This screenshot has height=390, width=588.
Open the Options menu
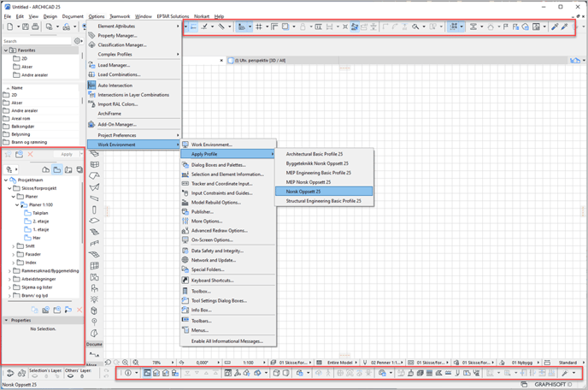coord(97,16)
